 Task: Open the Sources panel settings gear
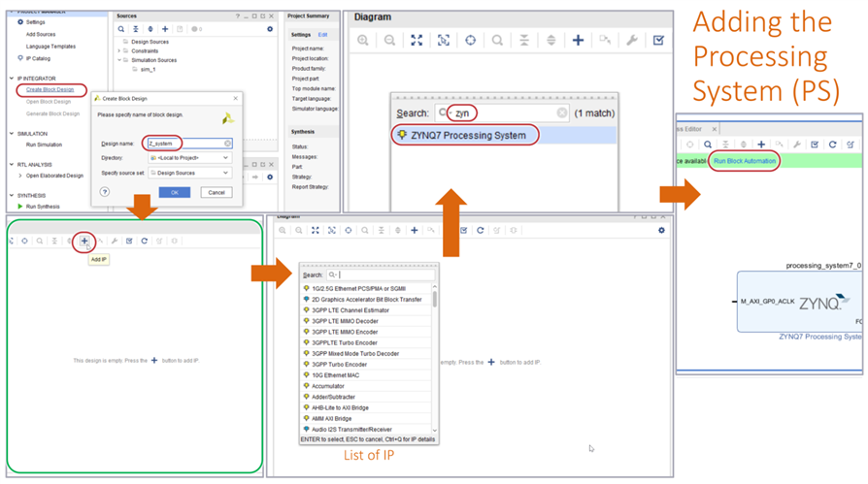coord(270,29)
